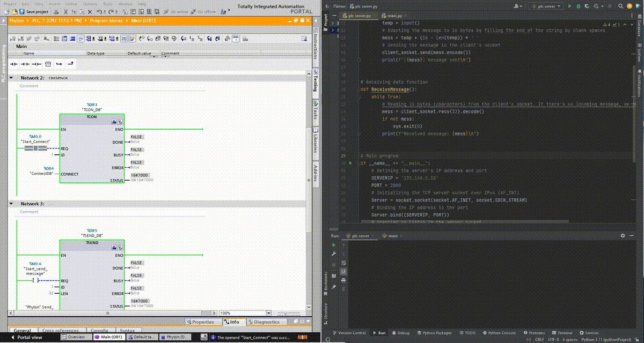
Task: Click the settings gear in the Run panel
Action: click(623, 236)
